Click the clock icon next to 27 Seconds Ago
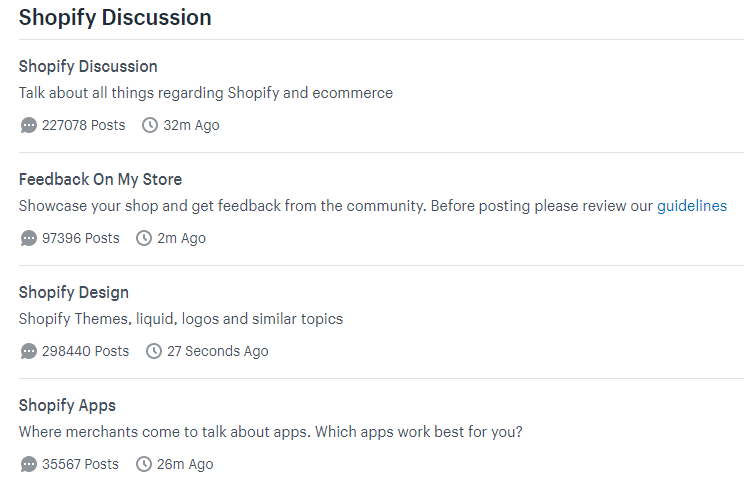 point(154,352)
